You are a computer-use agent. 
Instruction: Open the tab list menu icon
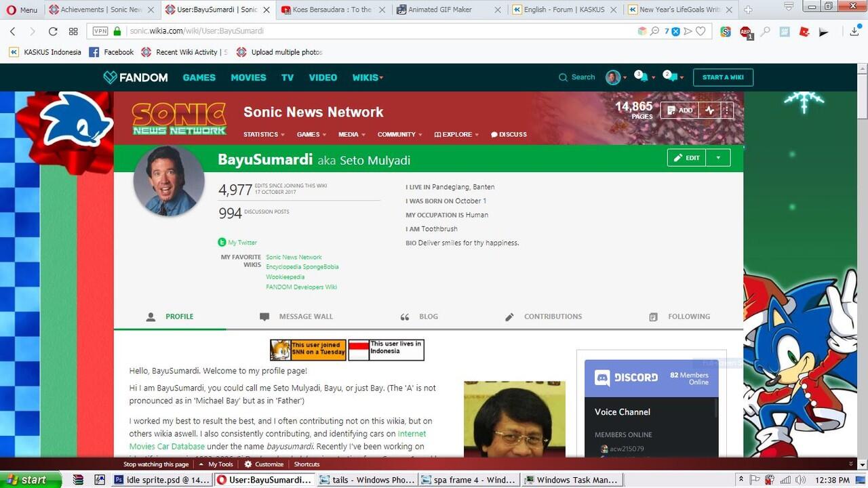789,6
